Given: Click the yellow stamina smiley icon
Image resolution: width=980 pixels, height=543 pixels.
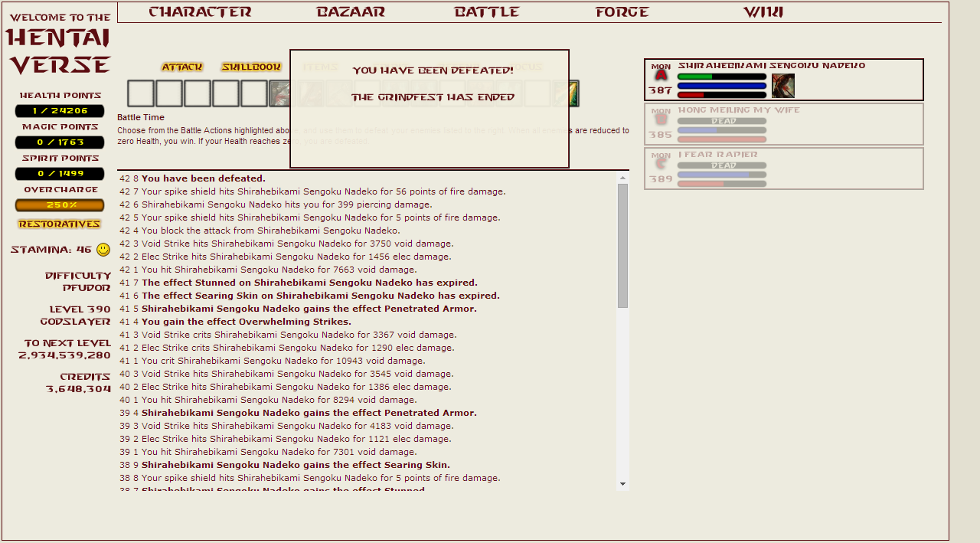Looking at the screenshot, I should tap(103, 250).
